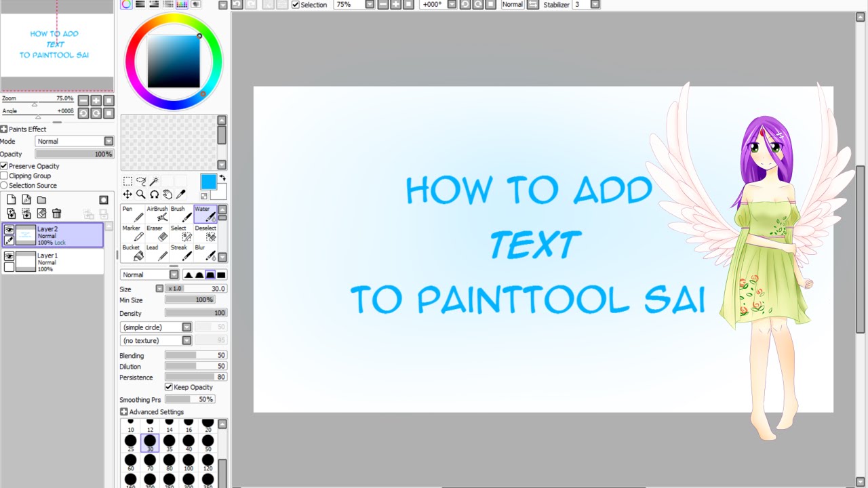Image resolution: width=868 pixels, height=488 pixels.
Task: Enable Clipping Group checkbox
Action: (x=4, y=176)
